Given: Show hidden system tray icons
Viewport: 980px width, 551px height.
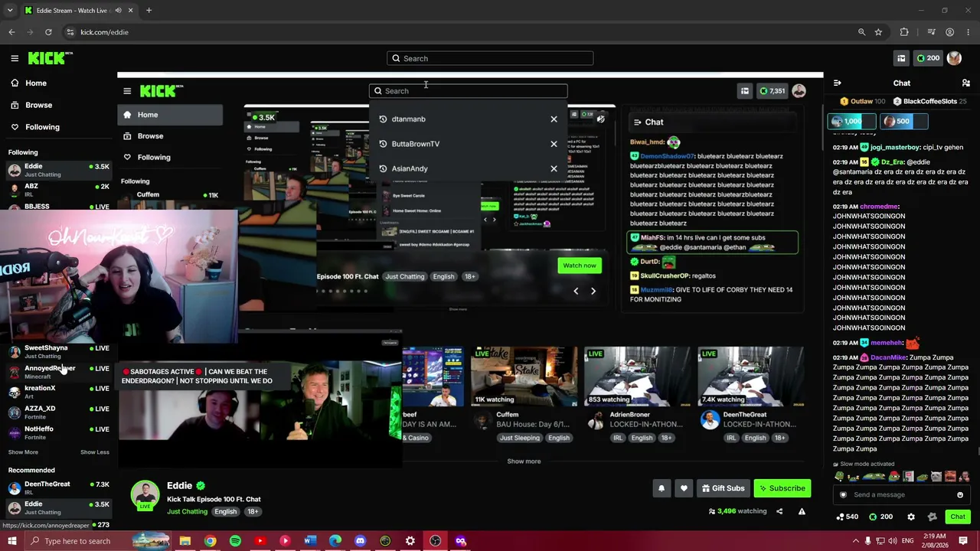Looking at the screenshot, I should pyautogui.click(x=855, y=541).
